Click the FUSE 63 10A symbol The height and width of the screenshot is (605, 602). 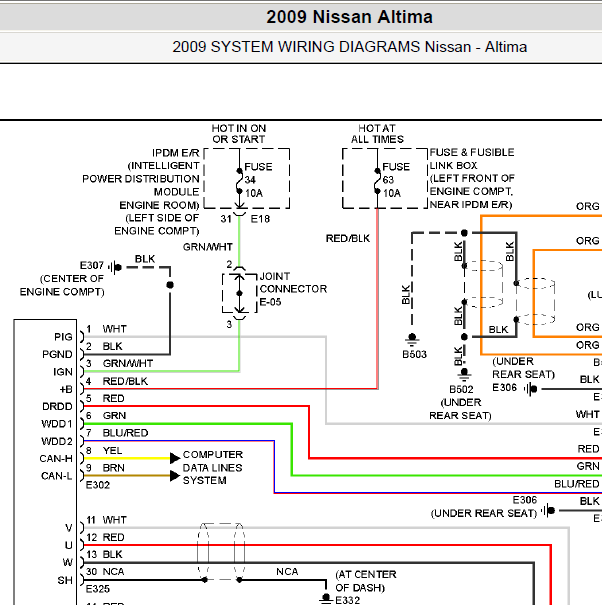(377, 181)
